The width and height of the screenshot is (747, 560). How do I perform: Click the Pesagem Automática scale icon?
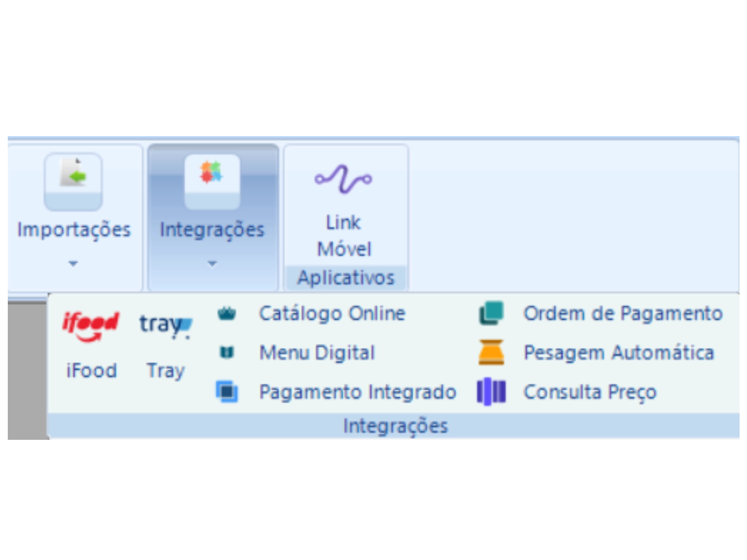click(491, 352)
